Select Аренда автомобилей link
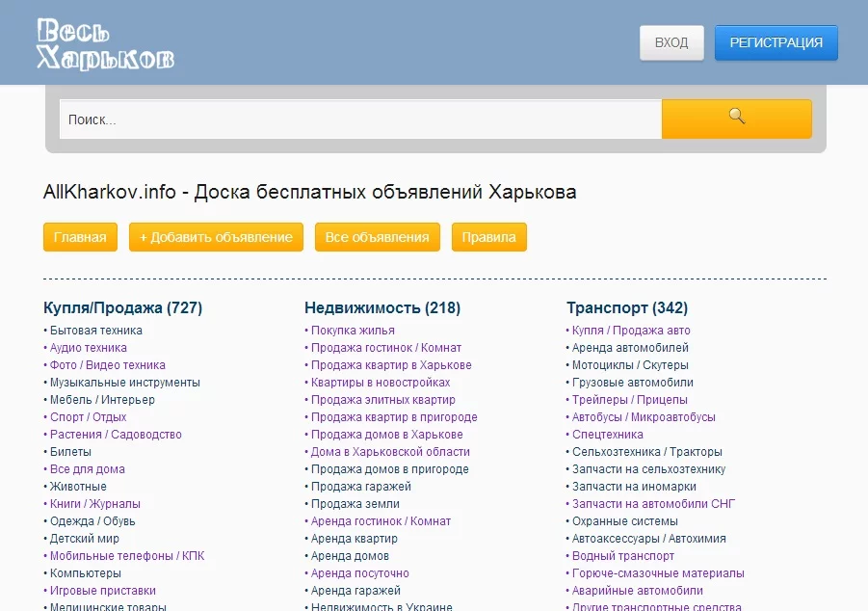This screenshot has height=611, width=868. point(630,347)
